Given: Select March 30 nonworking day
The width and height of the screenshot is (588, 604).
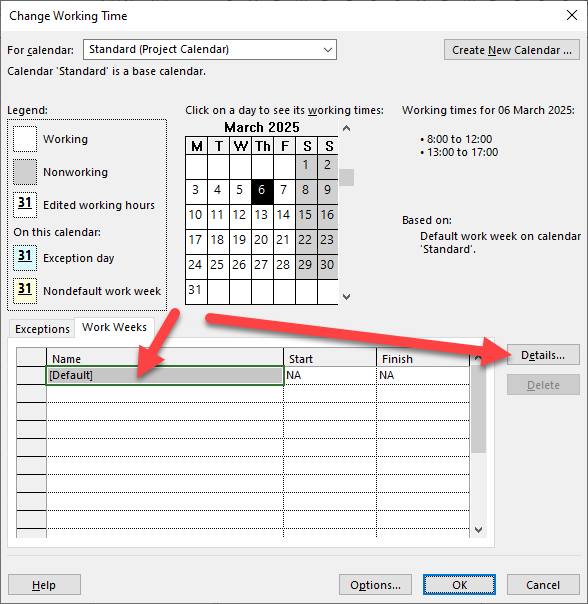Looking at the screenshot, I should tap(328, 265).
